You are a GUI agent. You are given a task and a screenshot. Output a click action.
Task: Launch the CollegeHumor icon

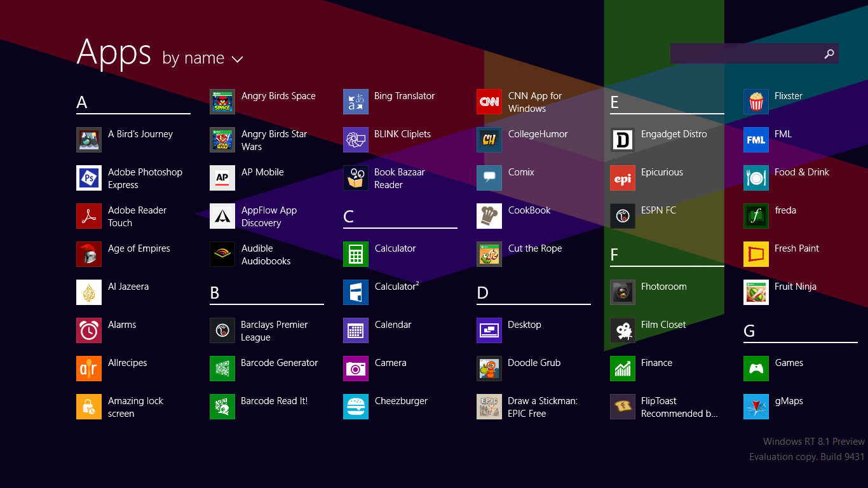[x=489, y=140]
